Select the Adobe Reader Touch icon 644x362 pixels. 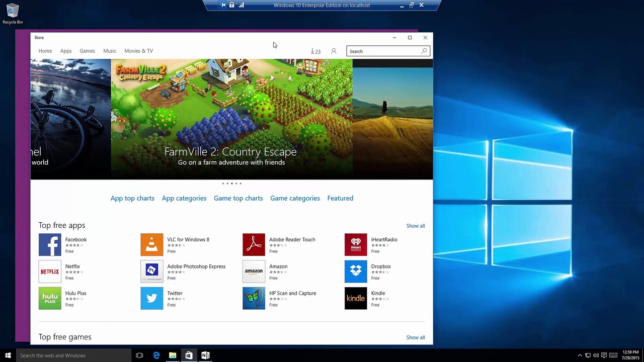point(254,245)
